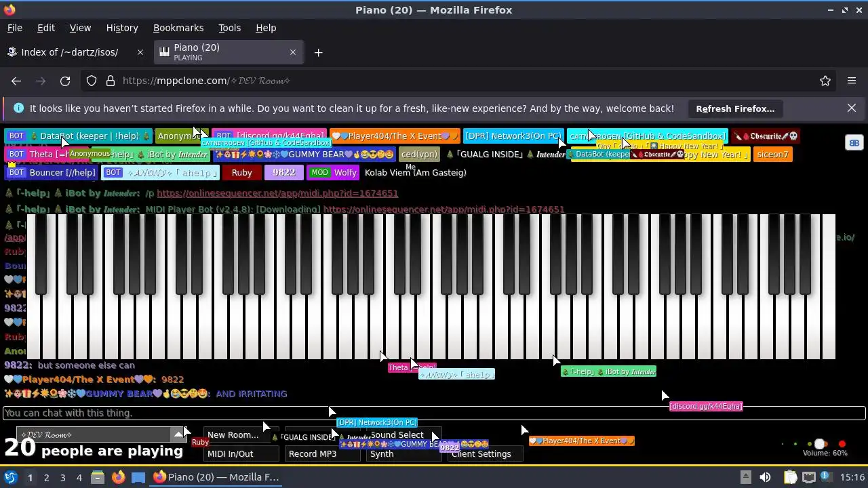Click the Record MP3 button
Image resolution: width=868 pixels, height=488 pixels.
point(322,454)
